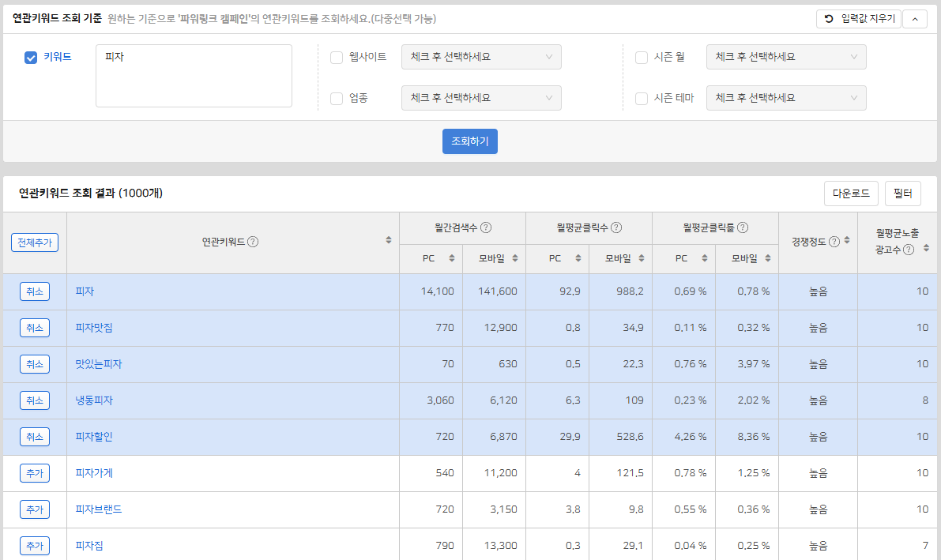This screenshot has width=941, height=560.
Task: Click help icon beside 월간검색수 header
Action: click(x=486, y=227)
